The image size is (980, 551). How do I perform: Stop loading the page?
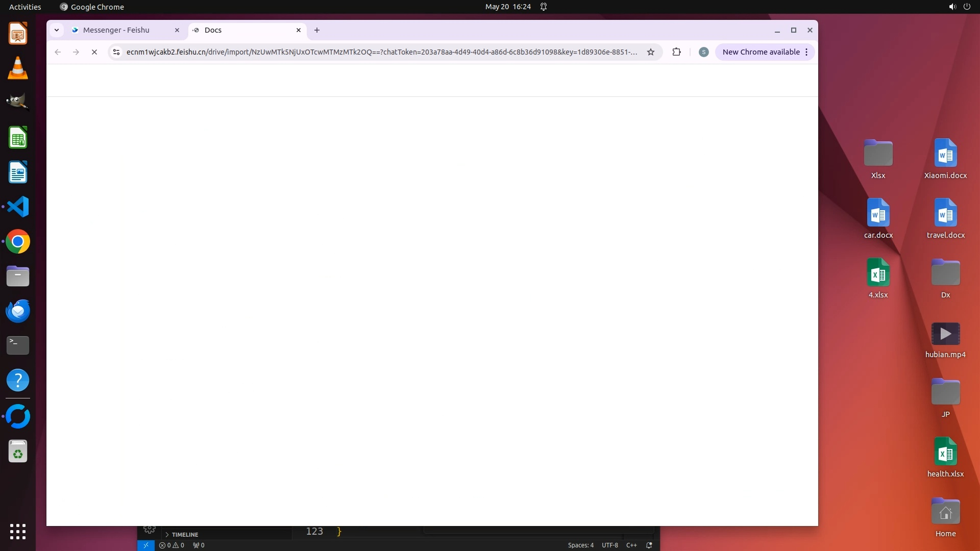tap(94, 52)
